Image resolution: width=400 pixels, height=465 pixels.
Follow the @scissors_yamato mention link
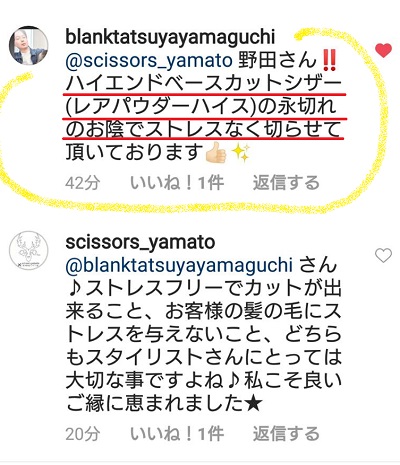[149, 61]
